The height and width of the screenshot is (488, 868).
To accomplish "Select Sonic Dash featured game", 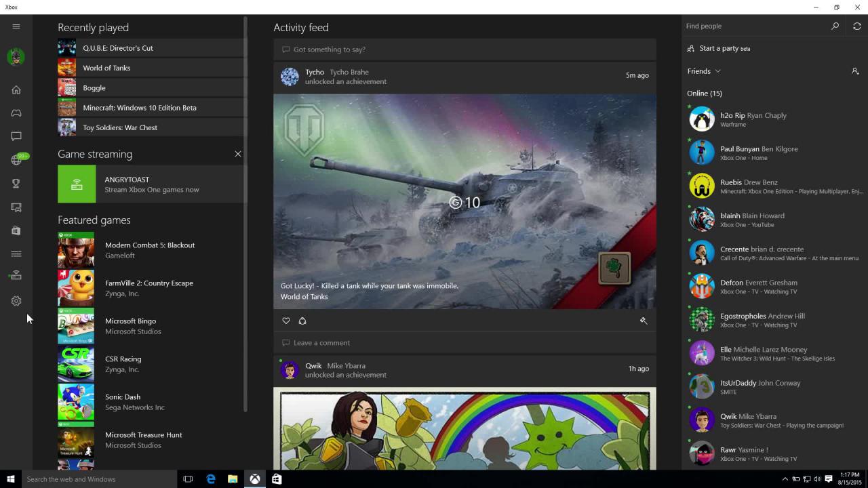I will [152, 402].
